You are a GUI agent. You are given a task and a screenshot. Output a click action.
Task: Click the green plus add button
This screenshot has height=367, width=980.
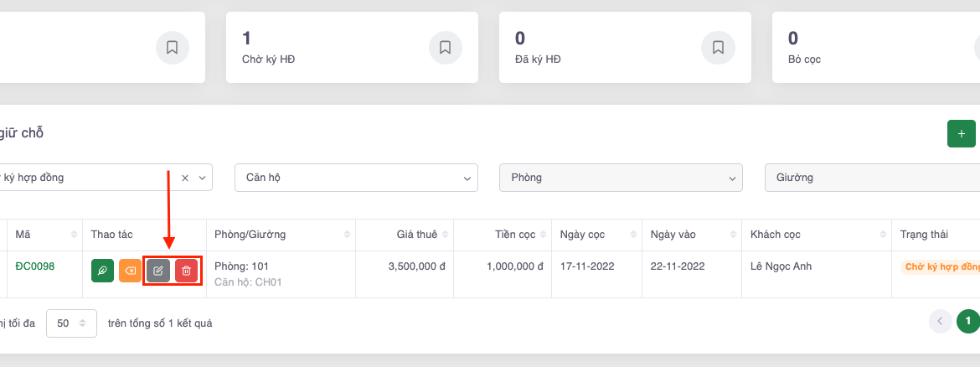(x=961, y=134)
